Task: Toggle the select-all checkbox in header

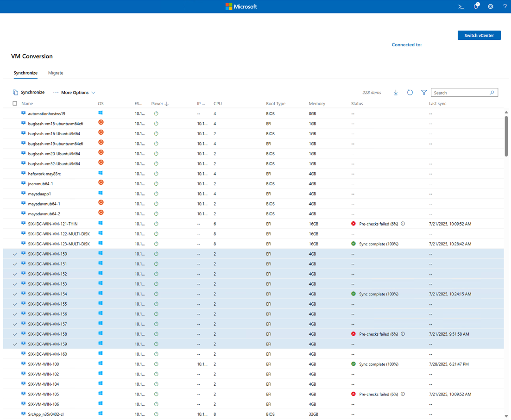Action: 15,103
